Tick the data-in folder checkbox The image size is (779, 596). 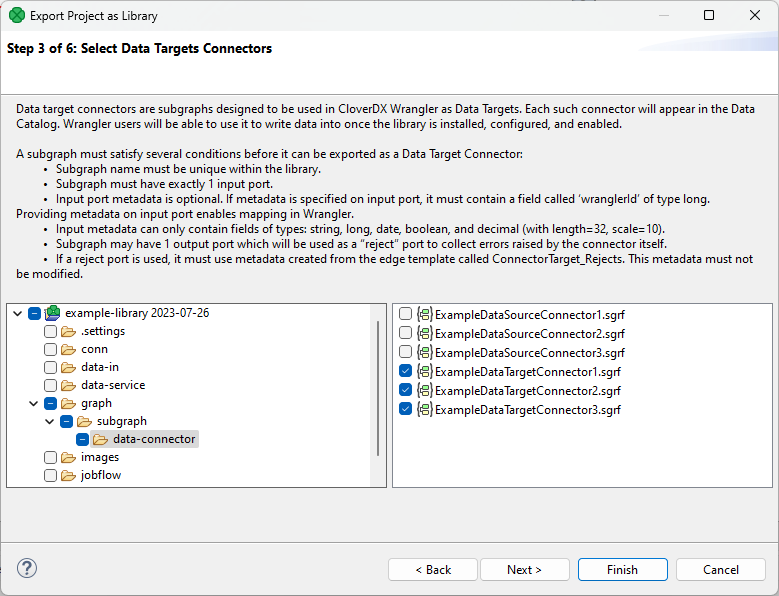50,367
